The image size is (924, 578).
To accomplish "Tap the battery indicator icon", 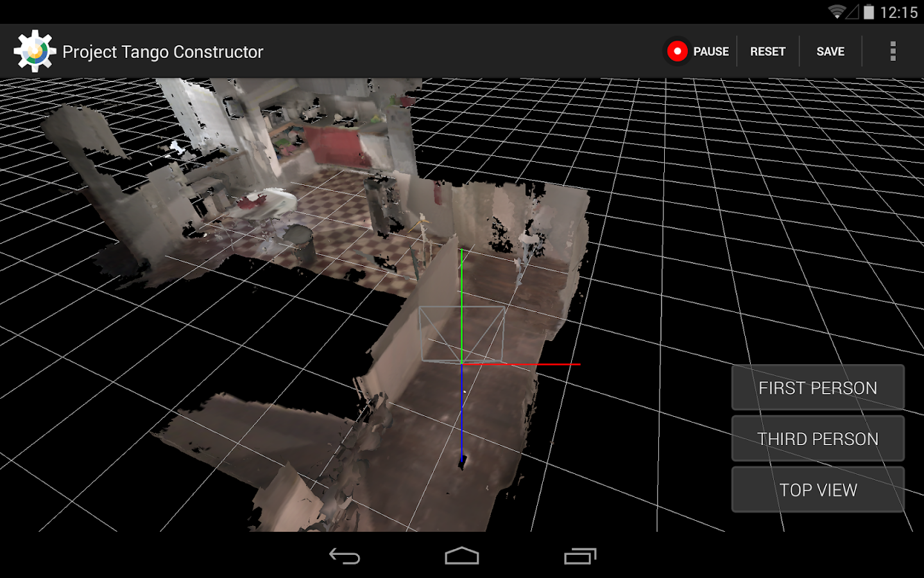I will (x=868, y=12).
